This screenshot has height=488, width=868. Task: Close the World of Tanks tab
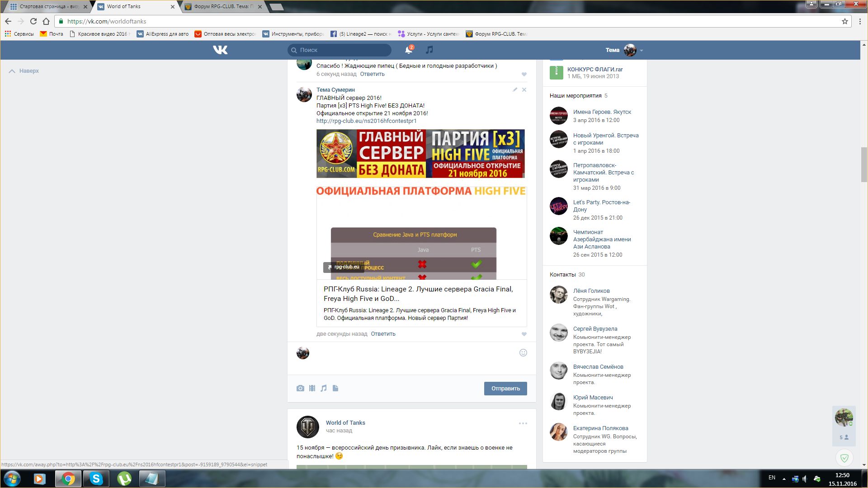(x=172, y=7)
